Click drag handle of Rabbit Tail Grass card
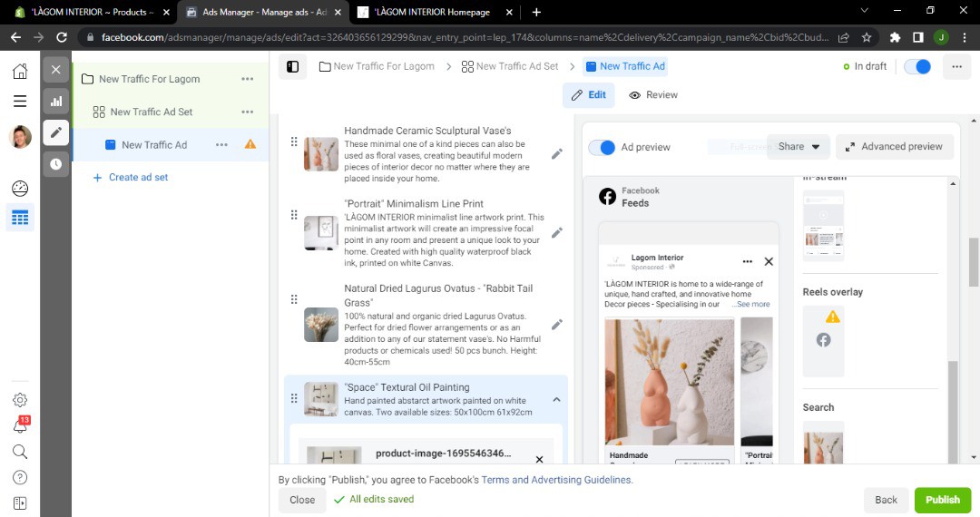The height and width of the screenshot is (517, 980). pyautogui.click(x=294, y=299)
